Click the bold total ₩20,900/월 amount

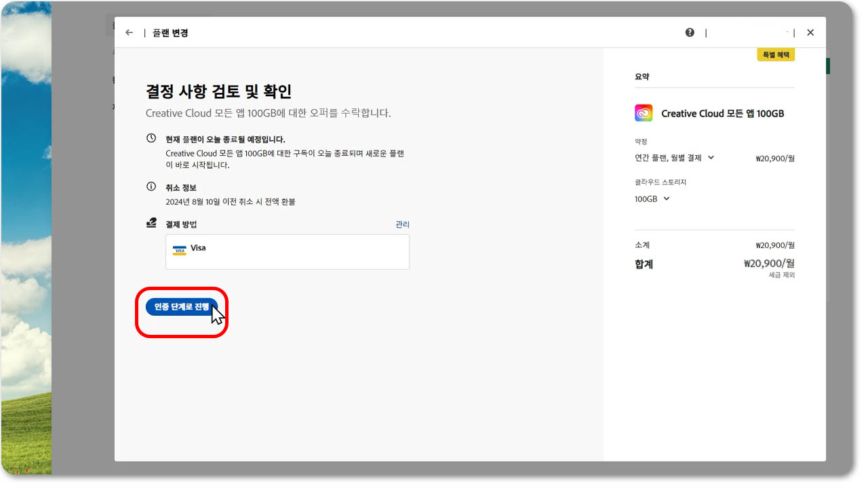click(x=769, y=264)
